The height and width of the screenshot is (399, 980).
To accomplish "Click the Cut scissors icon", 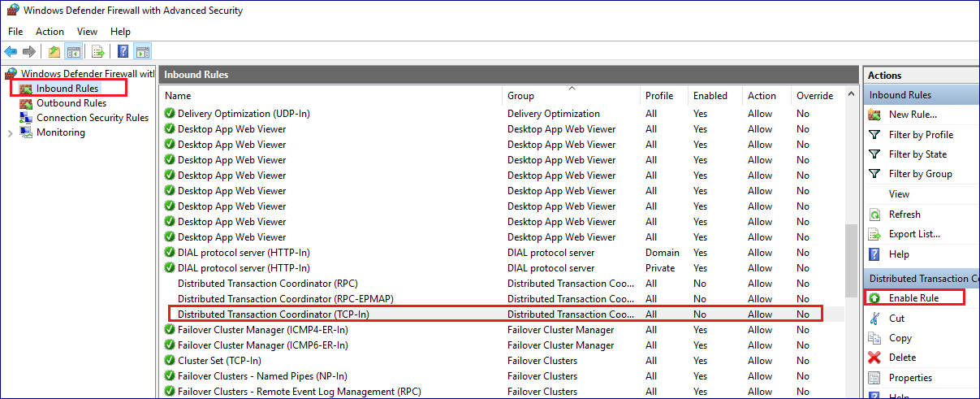I will (874, 319).
